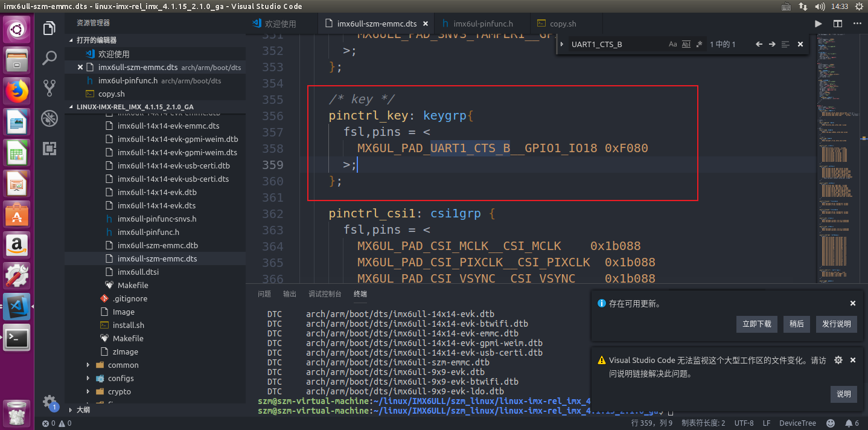
Task: Open the editor More Actions ellipsis menu
Action: (x=857, y=24)
